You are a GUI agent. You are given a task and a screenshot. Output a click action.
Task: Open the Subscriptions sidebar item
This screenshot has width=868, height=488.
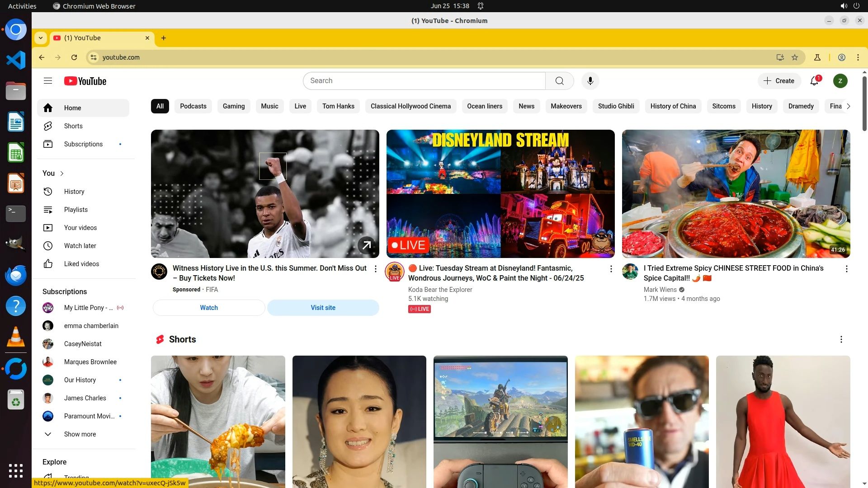(83, 144)
